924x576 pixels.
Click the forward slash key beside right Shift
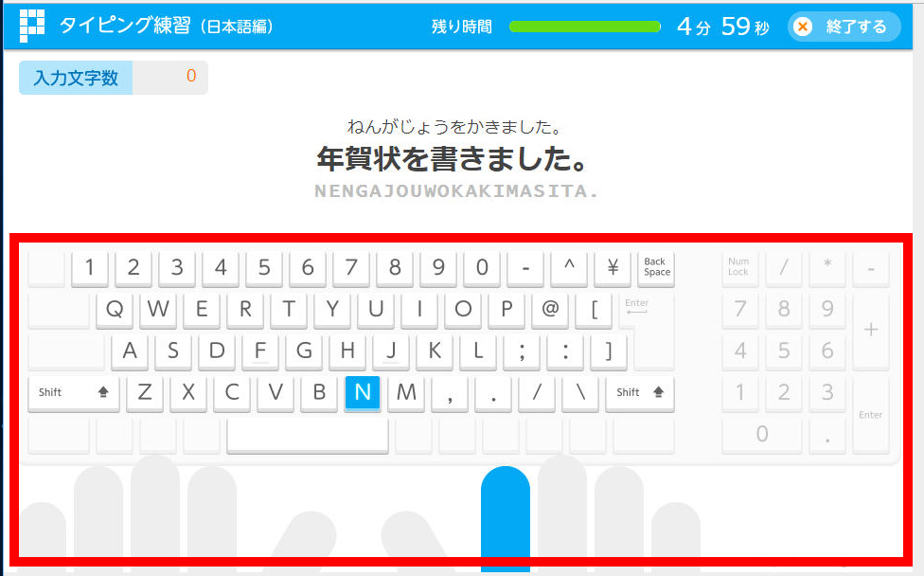[x=538, y=393]
